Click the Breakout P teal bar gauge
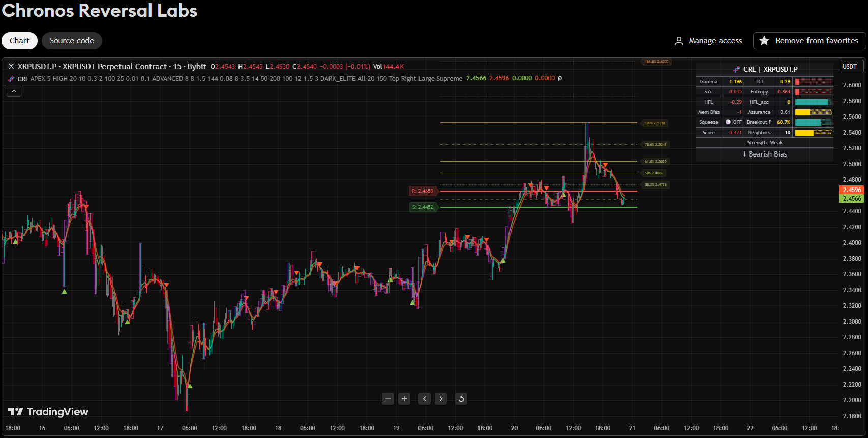This screenshot has width=868, height=438. [813, 122]
